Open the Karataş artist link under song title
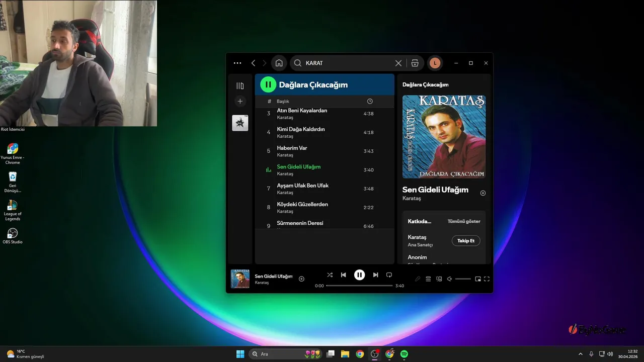644x362 pixels. tap(412, 199)
